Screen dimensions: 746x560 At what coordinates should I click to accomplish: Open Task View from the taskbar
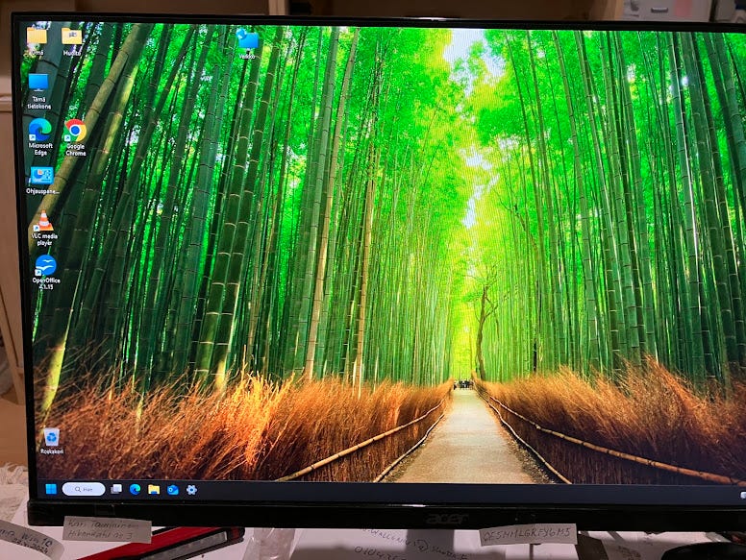(116, 489)
